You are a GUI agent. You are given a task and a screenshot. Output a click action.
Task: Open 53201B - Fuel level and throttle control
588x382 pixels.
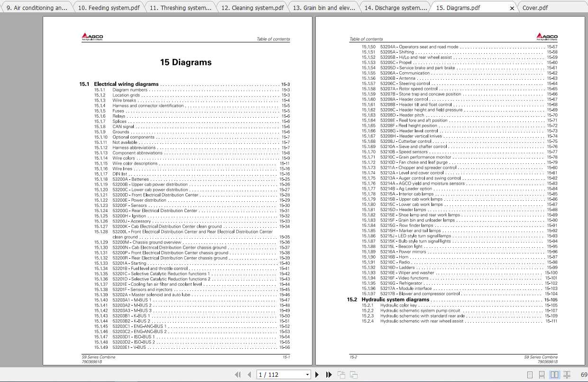[150, 269]
